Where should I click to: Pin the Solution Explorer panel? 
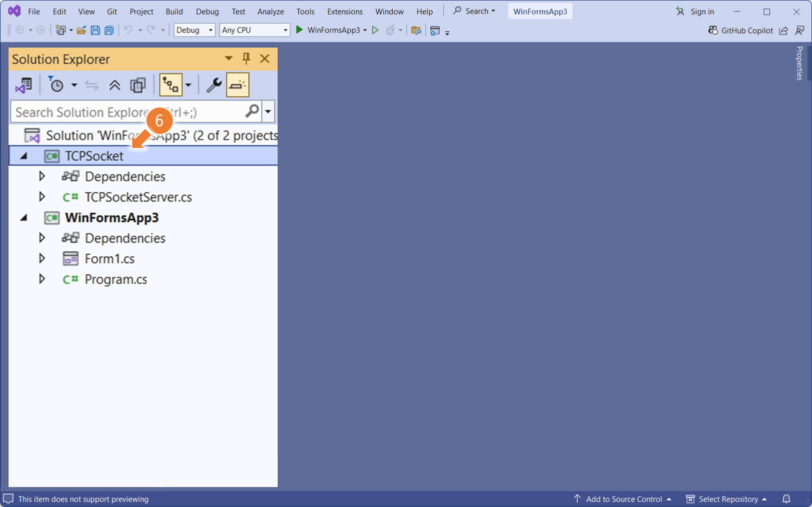tap(246, 58)
